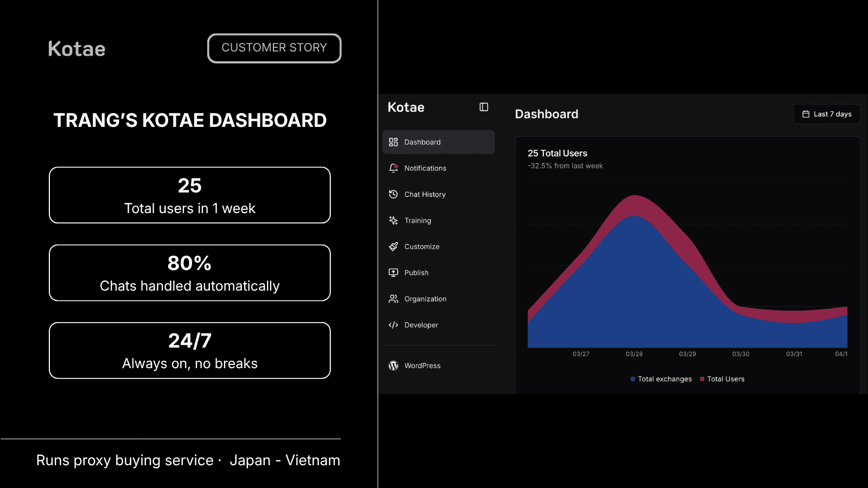Open Organization via the people icon
The width and height of the screenshot is (868, 488).
coord(393,299)
